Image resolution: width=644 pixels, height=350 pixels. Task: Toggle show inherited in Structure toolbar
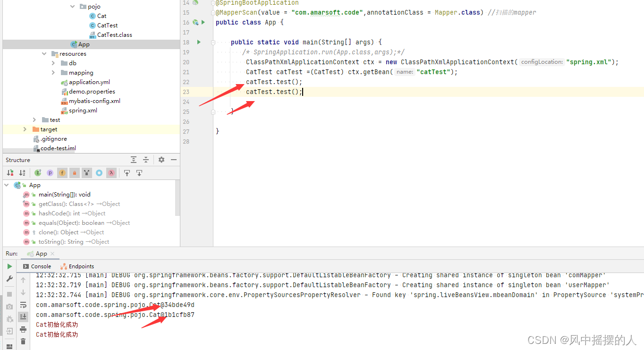pyautogui.click(x=38, y=173)
